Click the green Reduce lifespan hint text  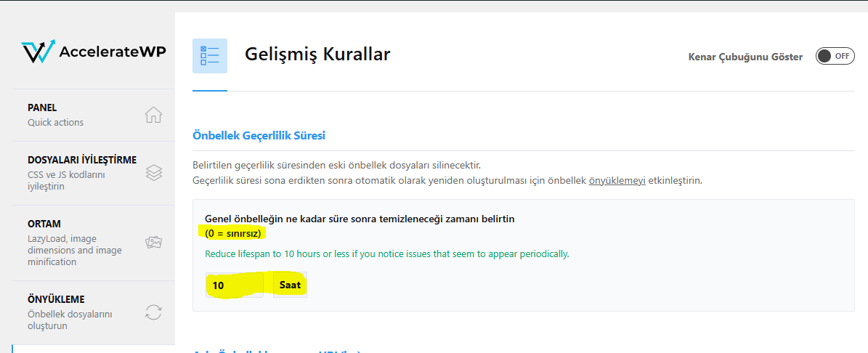tap(386, 254)
